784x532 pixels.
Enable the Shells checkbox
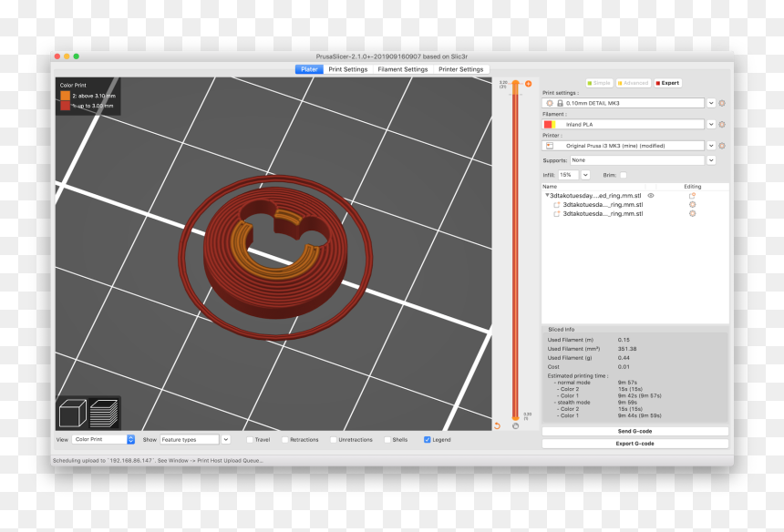[x=387, y=440]
